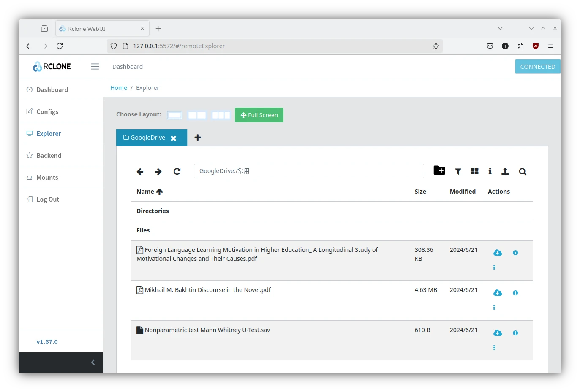Sort files by the Modified column
The image size is (580, 392).
click(463, 192)
